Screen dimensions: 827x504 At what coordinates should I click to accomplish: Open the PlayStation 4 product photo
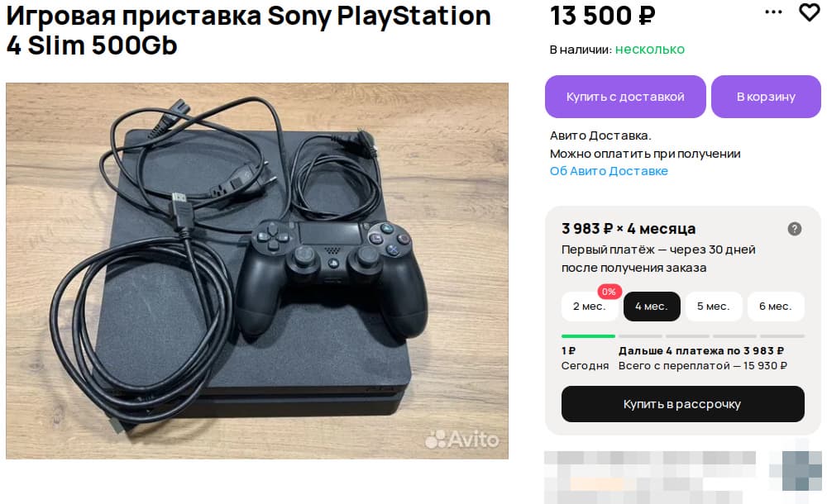point(257,270)
